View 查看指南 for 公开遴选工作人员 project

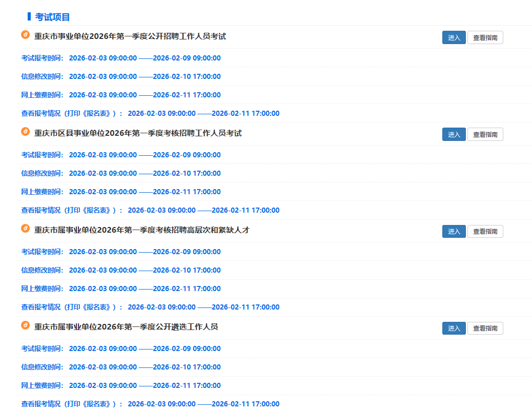click(x=485, y=328)
